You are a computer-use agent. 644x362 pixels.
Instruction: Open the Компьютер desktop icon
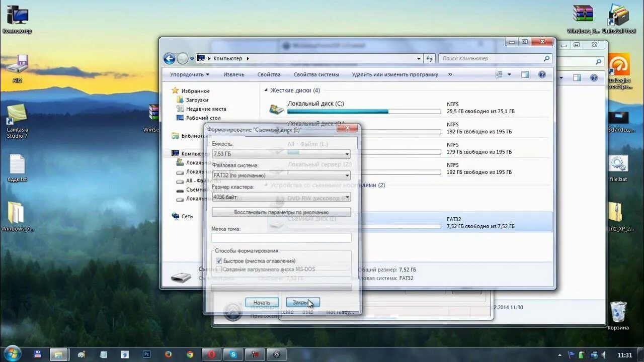(17, 20)
